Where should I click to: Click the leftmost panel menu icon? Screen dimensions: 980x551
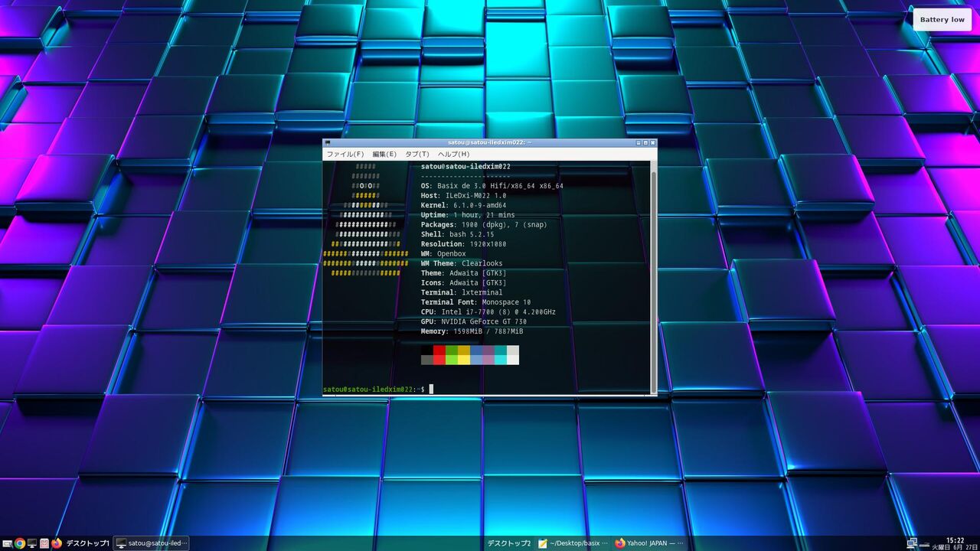tap(7, 543)
